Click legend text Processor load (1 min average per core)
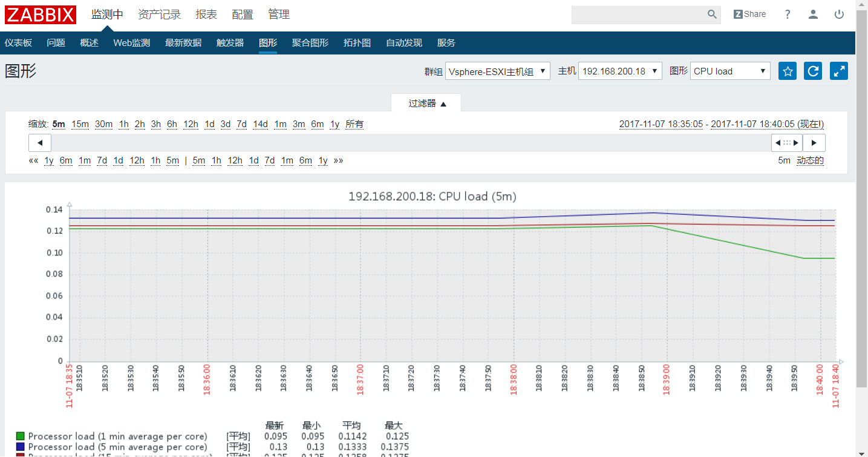The image size is (868, 457). 118,436
